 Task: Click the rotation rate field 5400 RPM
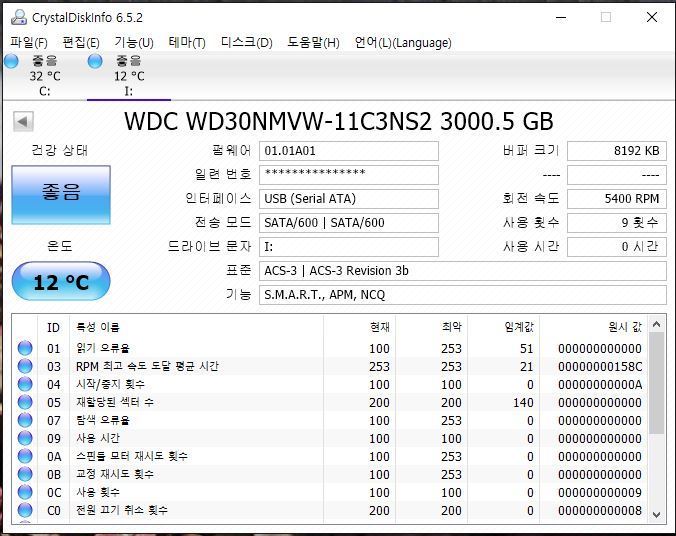click(x=617, y=199)
